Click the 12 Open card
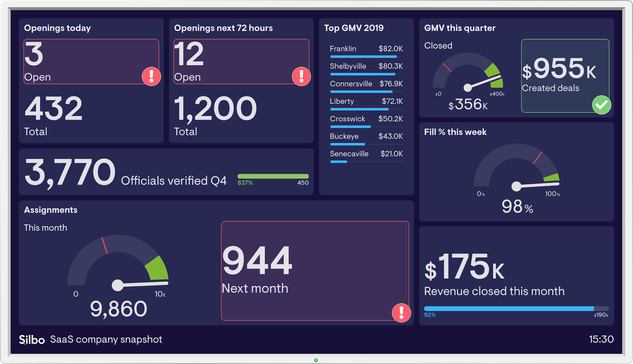Screen dimensions: 633x364 241,62
